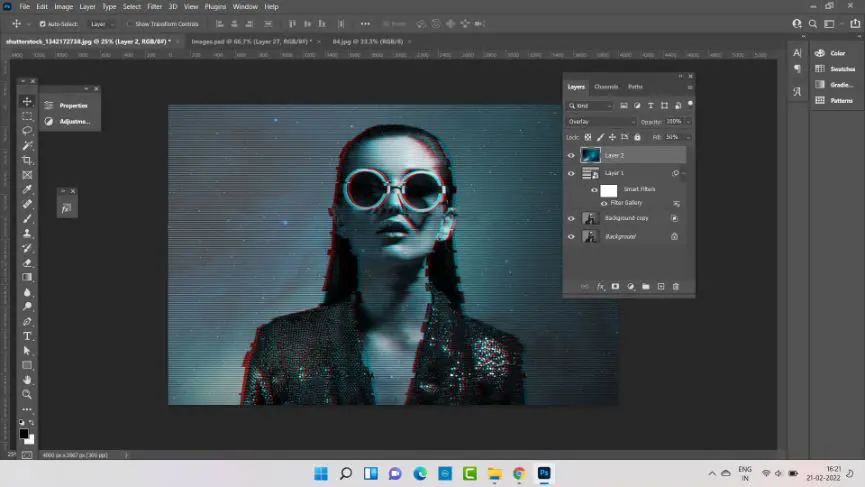The image size is (865, 487).
Task: Switch to the Channels tab
Action: [x=606, y=87]
